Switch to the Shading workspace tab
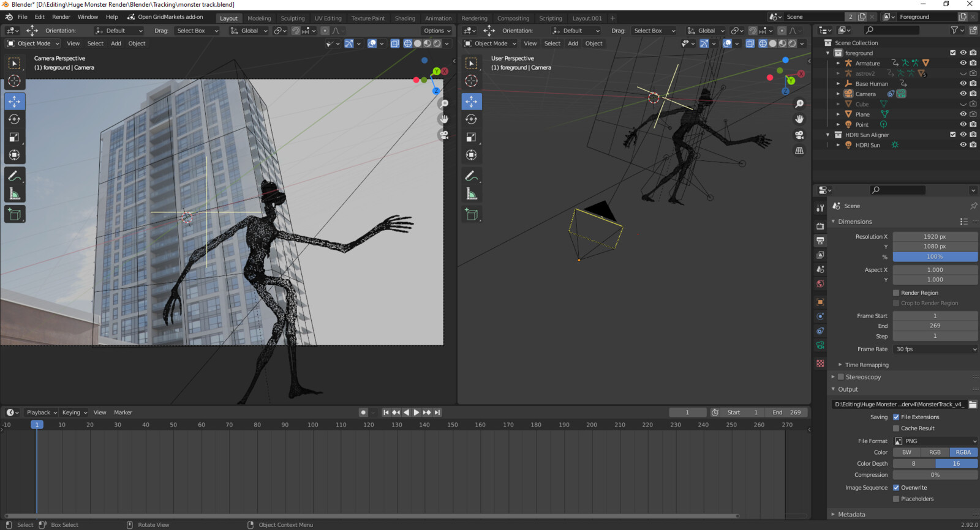The height and width of the screenshot is (530, 980). click(405, 18)
